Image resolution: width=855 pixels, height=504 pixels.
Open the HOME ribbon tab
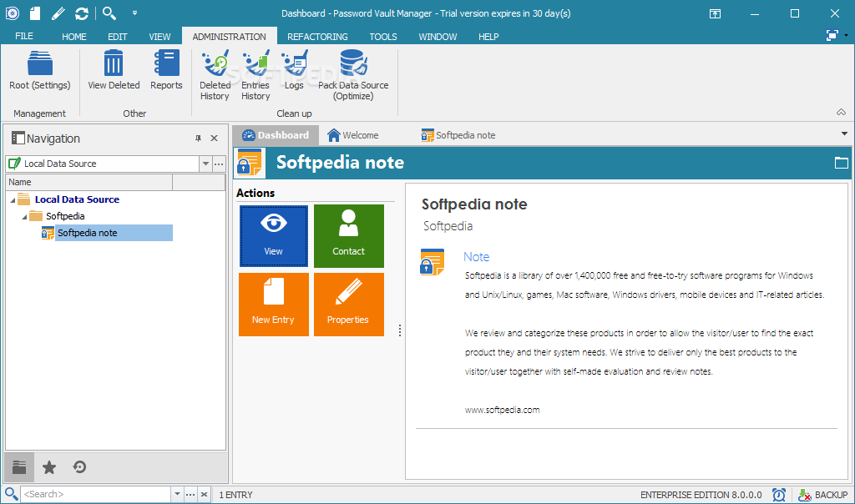click(74, 37)
